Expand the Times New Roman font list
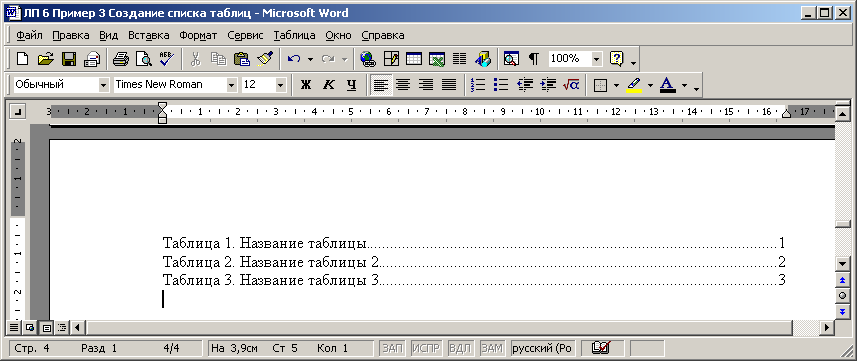The width and height of the screenshot is (857, 361). pyautogui.click(x=231, y=85)
